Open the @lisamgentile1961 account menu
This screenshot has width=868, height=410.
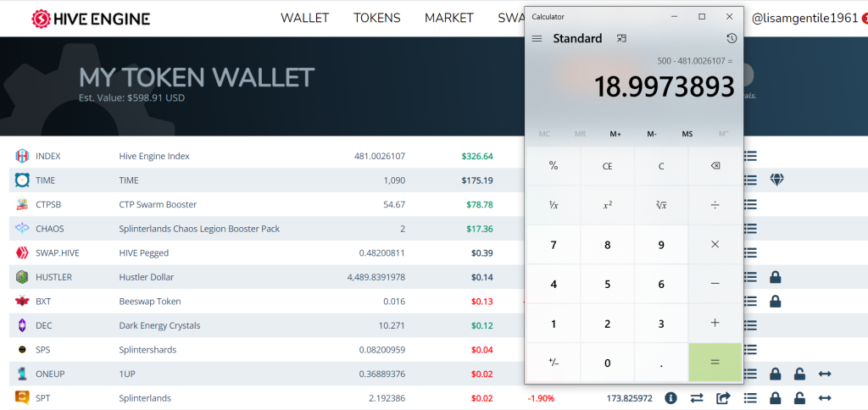pyautogui.click(x=804, y=19)
